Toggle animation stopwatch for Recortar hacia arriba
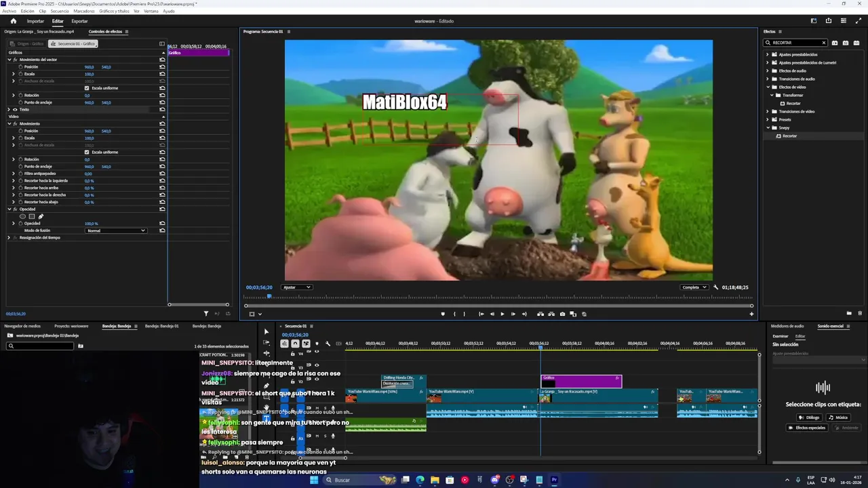Viewport: 868px width, 488px height. 20,188
